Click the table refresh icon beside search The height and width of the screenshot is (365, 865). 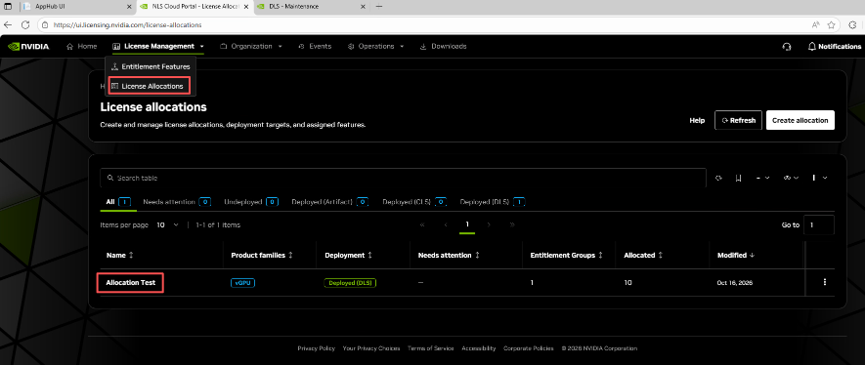(x=719, y=178)
